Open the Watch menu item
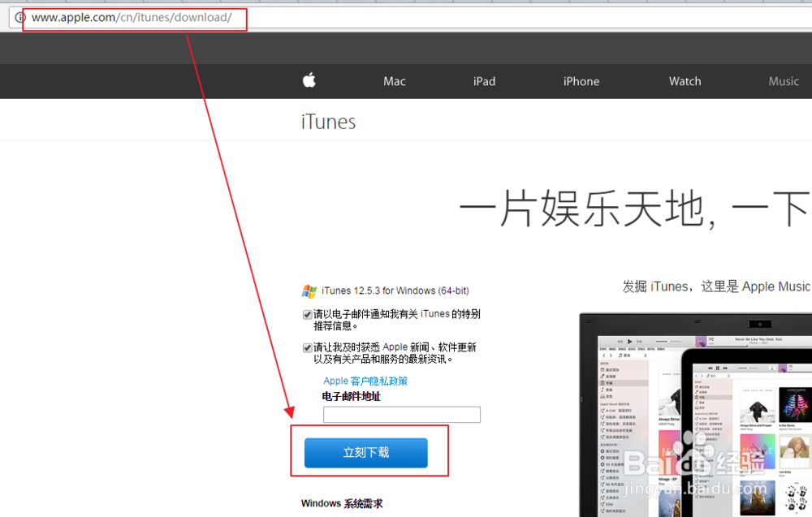 (685, 81)
